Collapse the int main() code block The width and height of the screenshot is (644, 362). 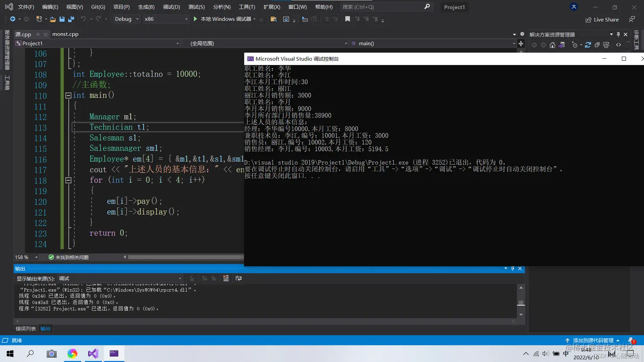[68, 96]
